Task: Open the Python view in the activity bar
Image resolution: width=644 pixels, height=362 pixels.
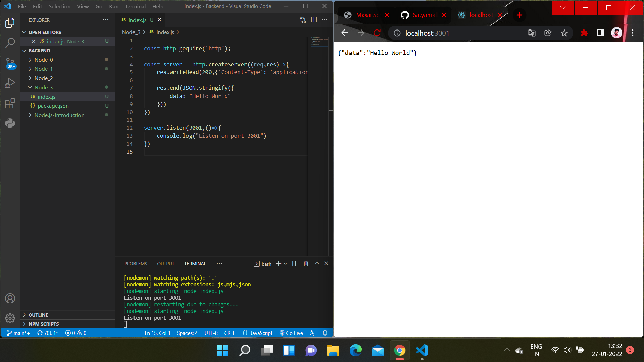Action: (10, 123)
